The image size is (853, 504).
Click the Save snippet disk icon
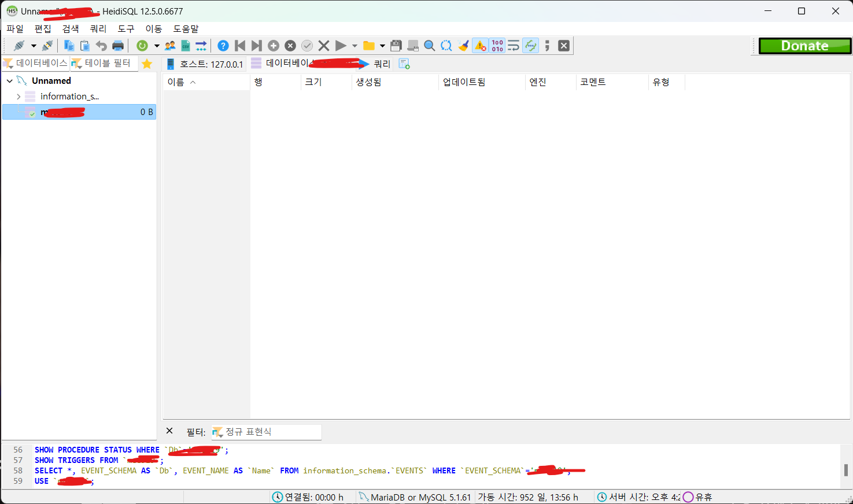tap(396, 45)
